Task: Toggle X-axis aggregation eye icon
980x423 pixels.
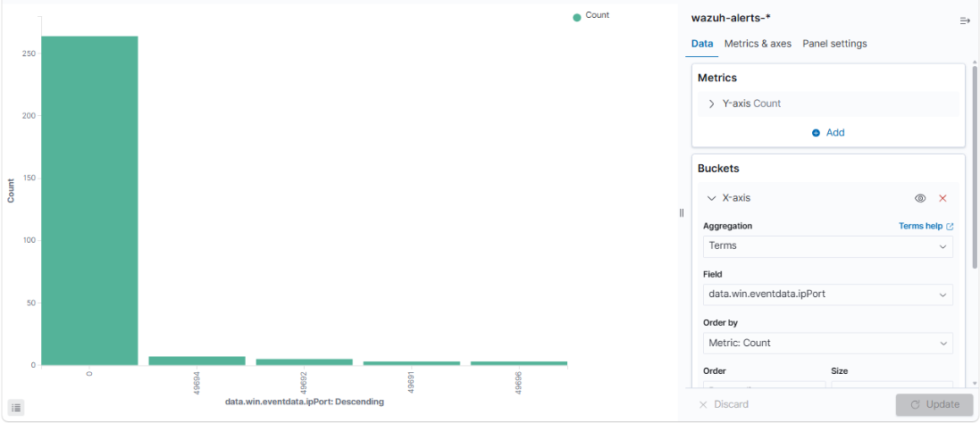Action: (920, 198)
